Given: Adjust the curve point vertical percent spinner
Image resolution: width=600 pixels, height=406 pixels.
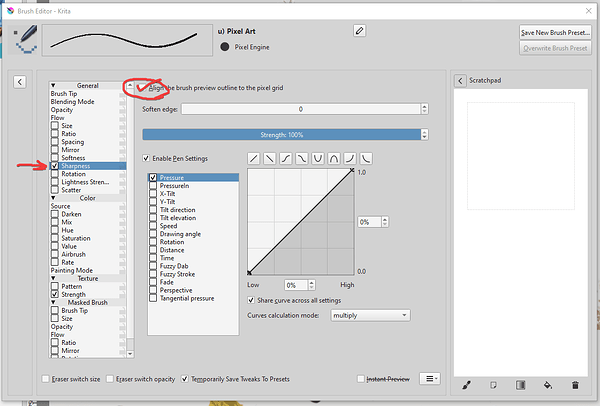Looking at the screenshot, I should click(385, 222).
